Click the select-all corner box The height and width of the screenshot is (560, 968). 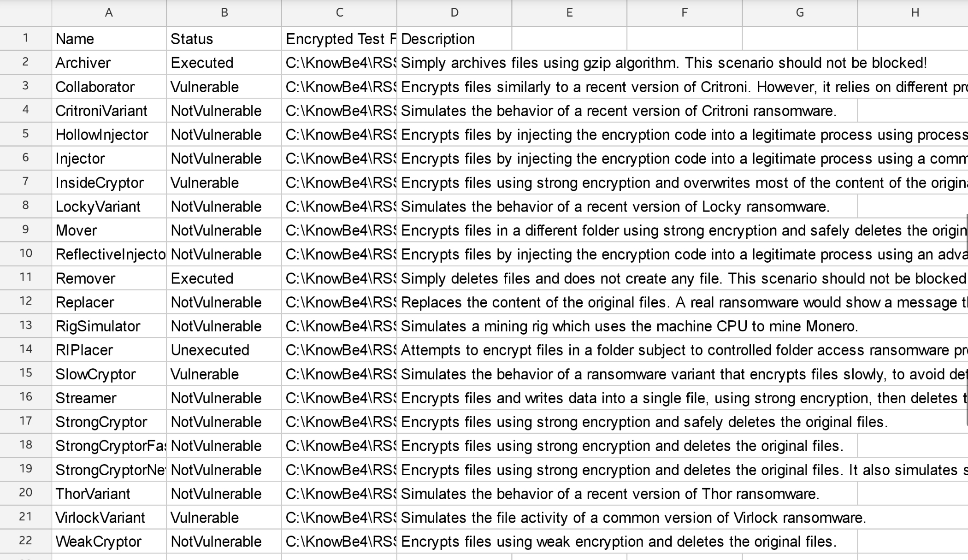(26, 13)
